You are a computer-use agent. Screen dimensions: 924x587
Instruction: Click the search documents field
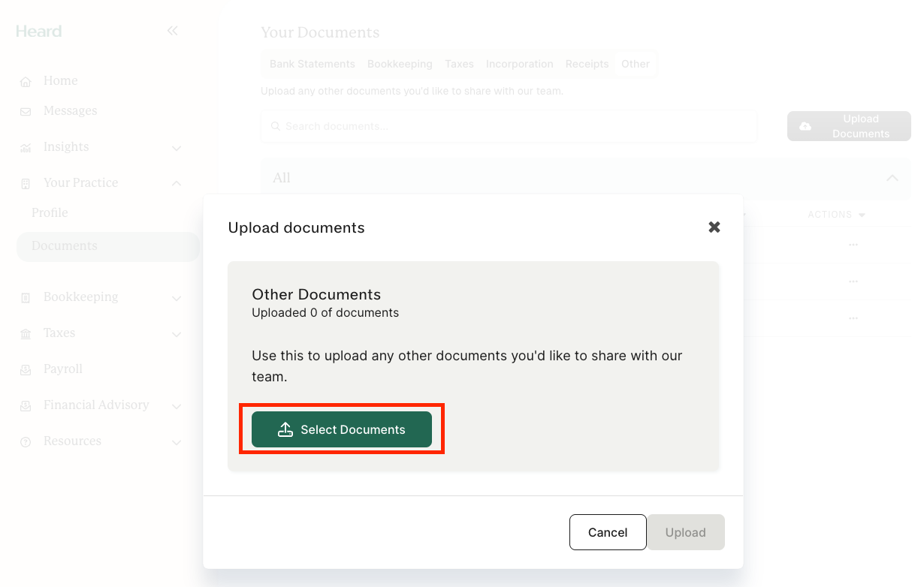(509, 126)
